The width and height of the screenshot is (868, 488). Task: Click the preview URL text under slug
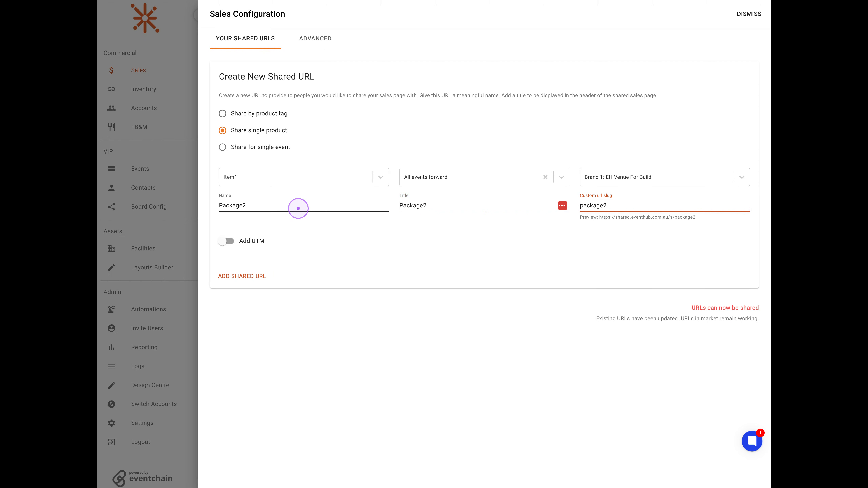pos(637,217)
